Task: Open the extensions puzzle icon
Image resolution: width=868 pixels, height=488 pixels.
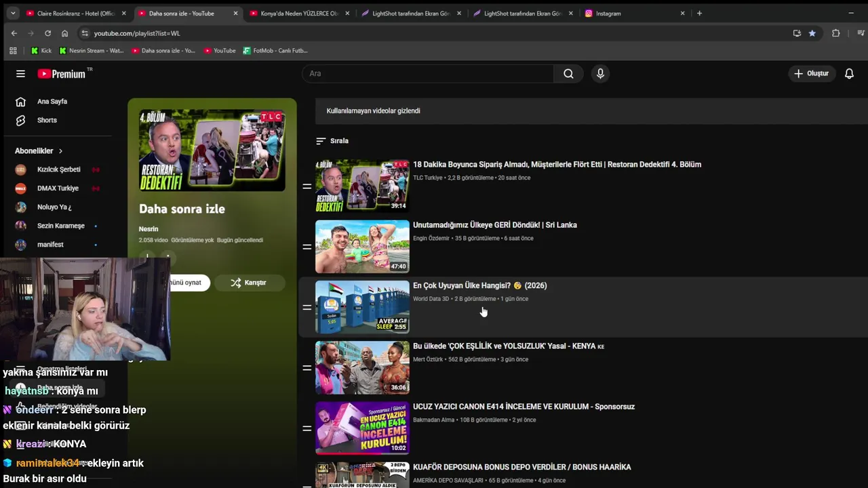Action: [835, 33]
